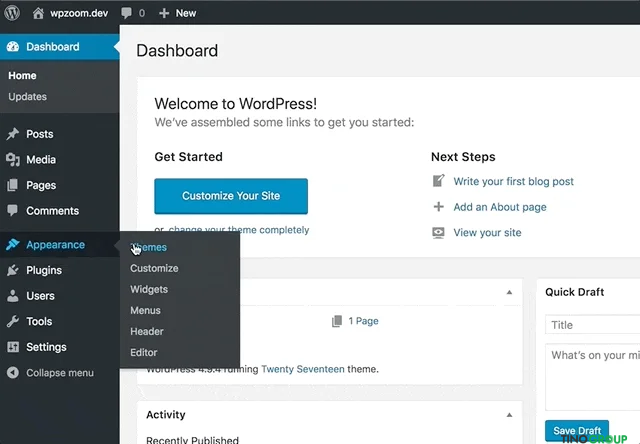Viewport: 640px width, 444px height.
Task: Select Customize from the Appearance submenu
Action: (x=154, y=268)
